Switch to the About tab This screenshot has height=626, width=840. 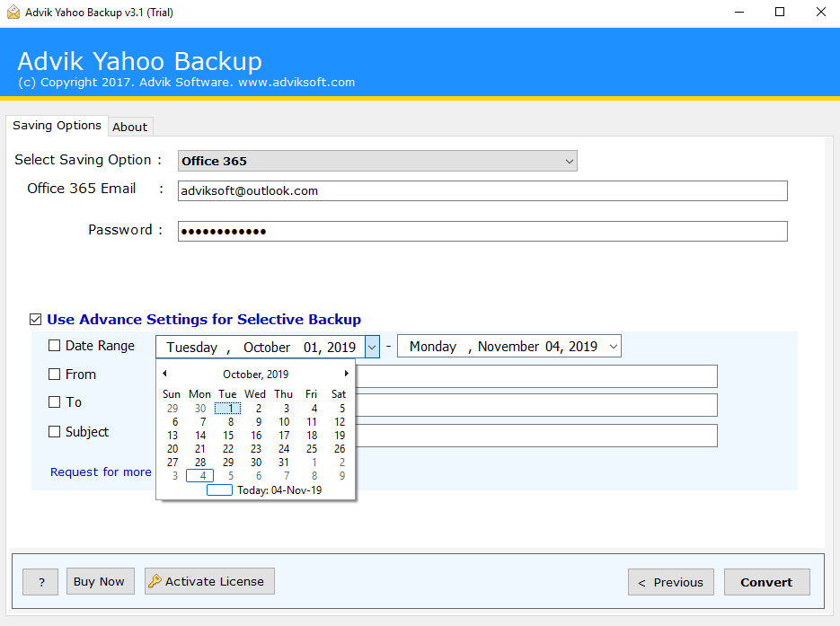(129, 126)
